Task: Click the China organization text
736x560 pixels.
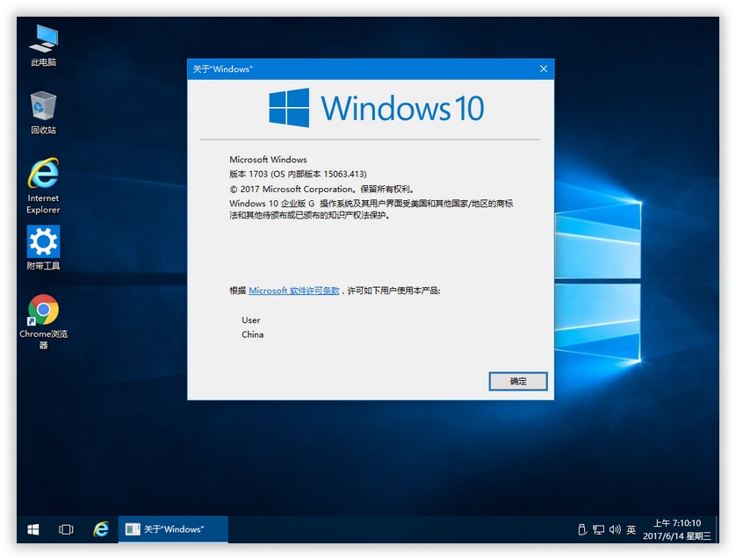Action: (x=253, y=334)
